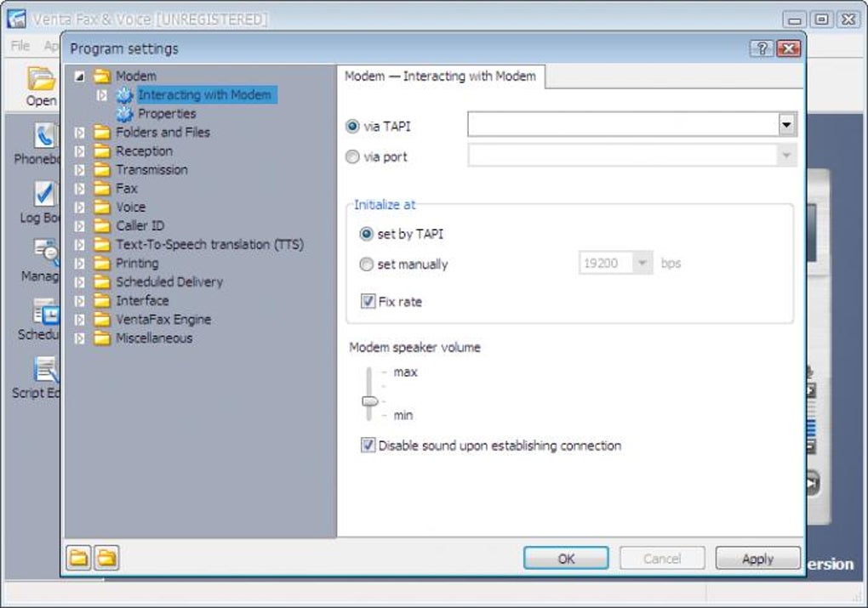Collapse the Modem tree node
Screen dimensions: 868x608
click(80, 77)
